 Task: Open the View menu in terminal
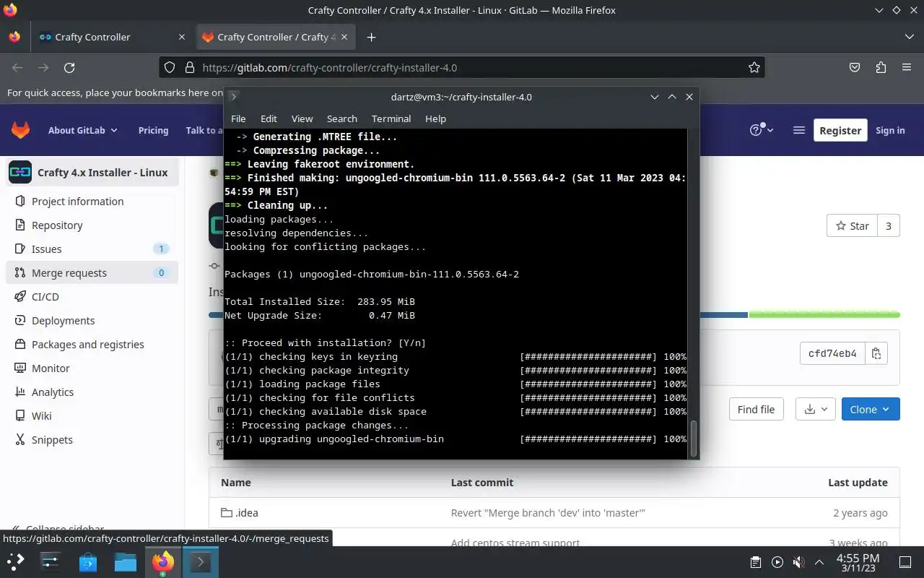pyautogui.click(x=302, y=118)
